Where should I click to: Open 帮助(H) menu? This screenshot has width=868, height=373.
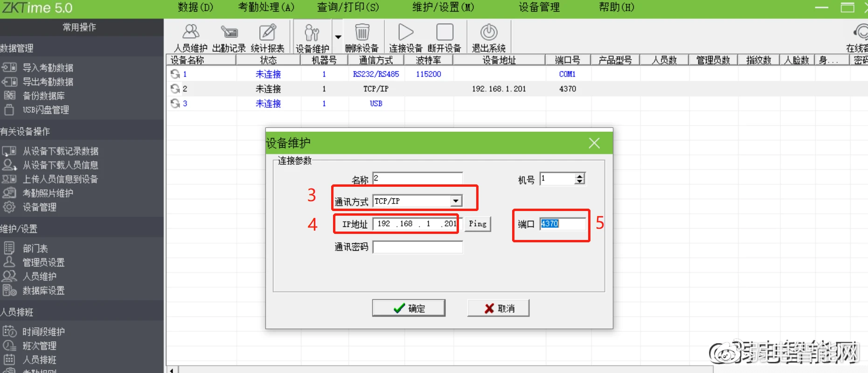coord(617,7)
